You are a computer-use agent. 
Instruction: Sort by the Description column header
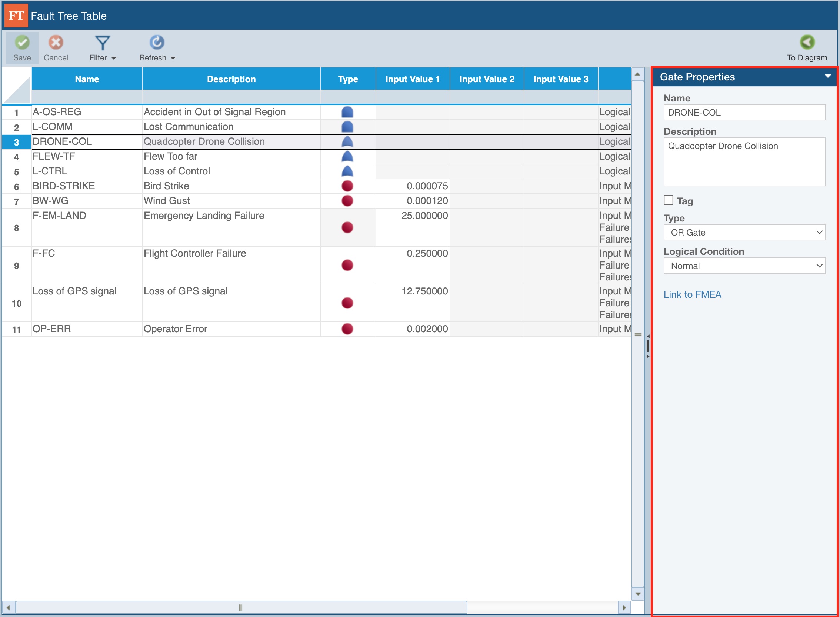point(231,79)
